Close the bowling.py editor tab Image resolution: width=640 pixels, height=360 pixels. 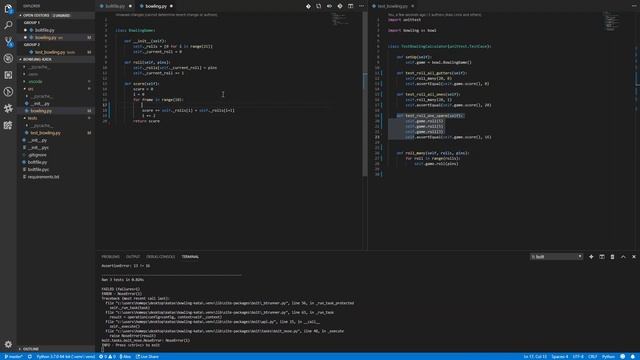[171, 6]
